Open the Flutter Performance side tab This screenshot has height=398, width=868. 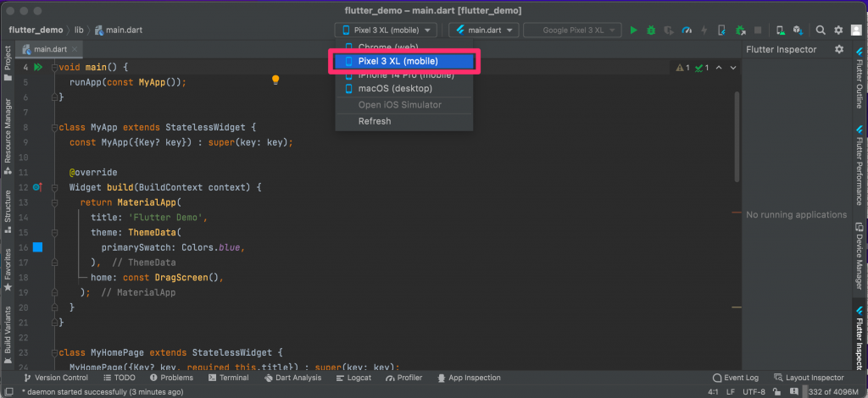(x=860, y=165)
